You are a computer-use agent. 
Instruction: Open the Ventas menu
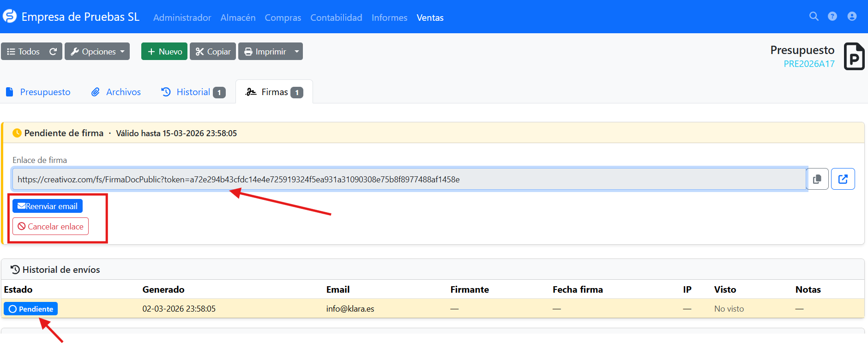click(x=430, y=18)
